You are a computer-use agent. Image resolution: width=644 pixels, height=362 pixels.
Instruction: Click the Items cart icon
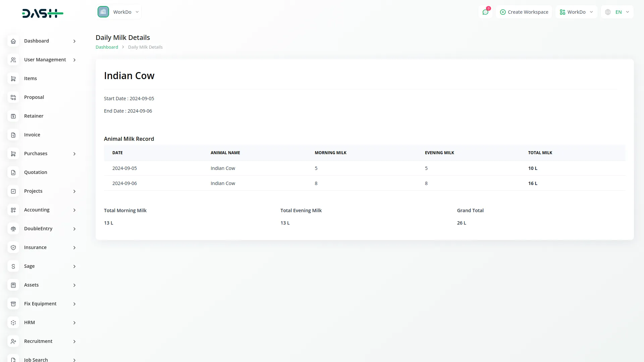pyautogui.click(x=13, y=78)
